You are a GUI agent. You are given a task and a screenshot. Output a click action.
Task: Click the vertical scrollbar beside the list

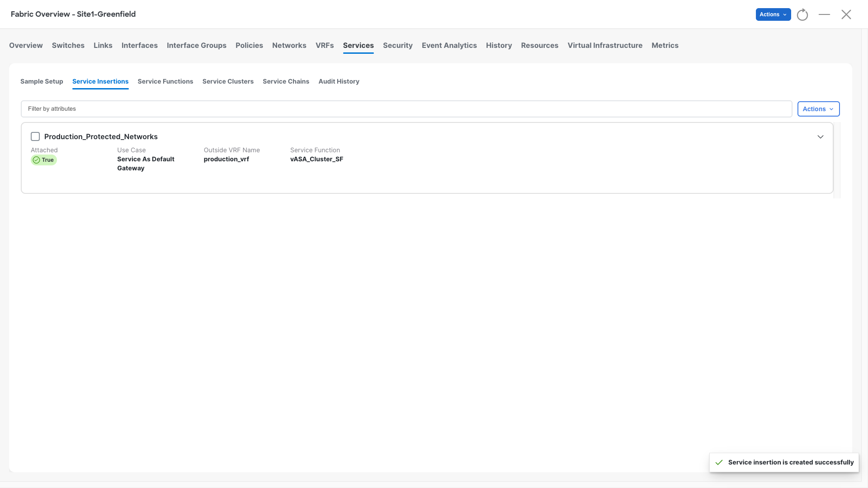[837, 160]
